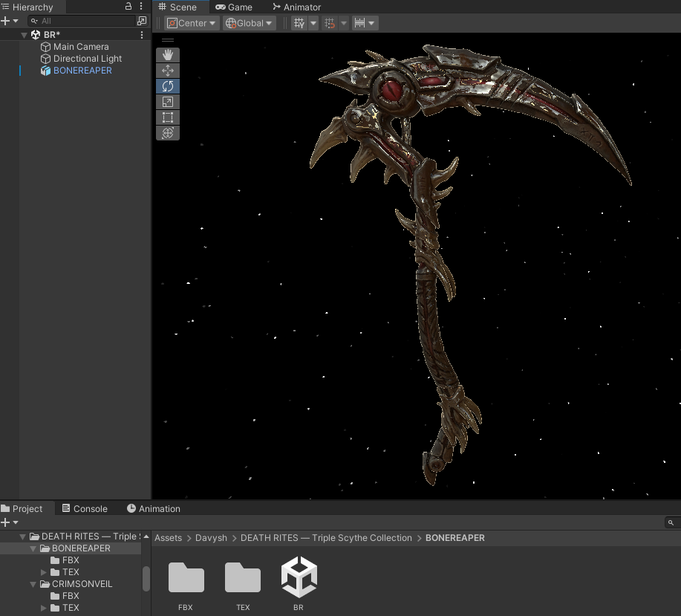Screen dimensions: 681x616
Task: Select TEX folder under BONEREAPER in tree
Action: coord(71,572)
